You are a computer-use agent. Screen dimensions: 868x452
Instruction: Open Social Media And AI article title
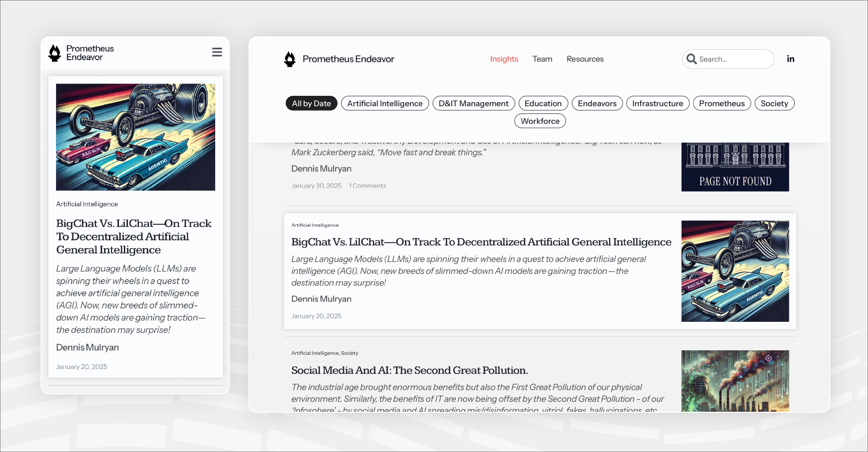(x=410, y=370)
